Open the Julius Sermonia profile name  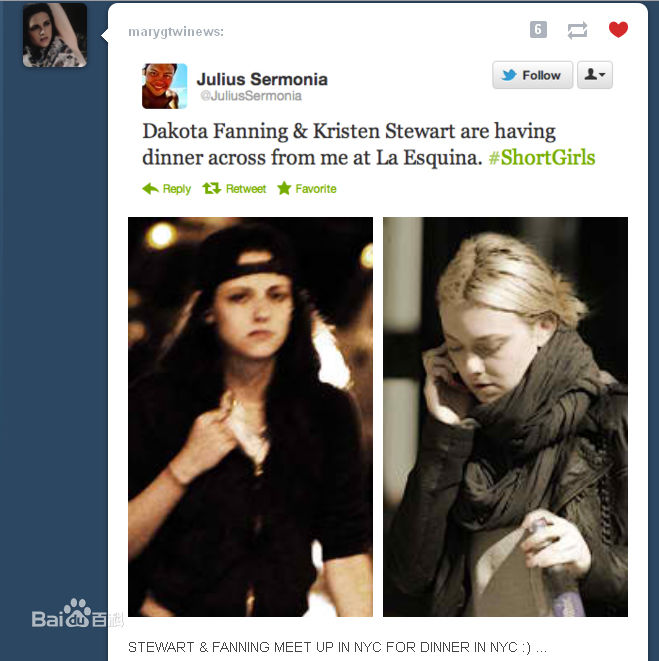[262, 79]
